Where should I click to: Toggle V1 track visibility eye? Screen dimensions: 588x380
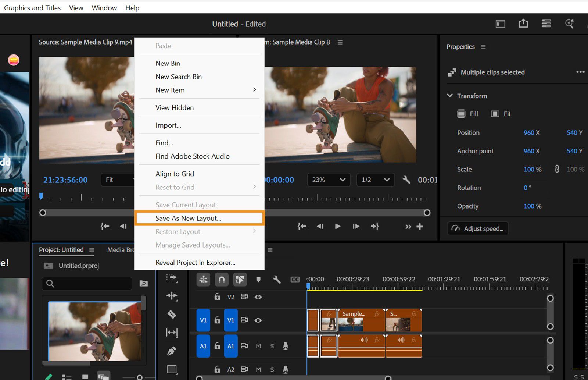coord(258,320)
